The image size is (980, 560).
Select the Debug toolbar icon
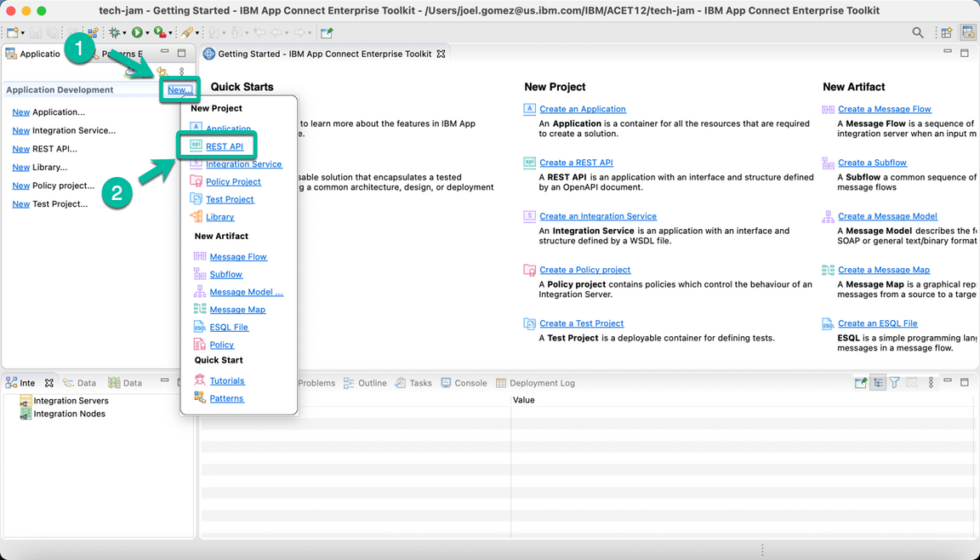point(115,32)
